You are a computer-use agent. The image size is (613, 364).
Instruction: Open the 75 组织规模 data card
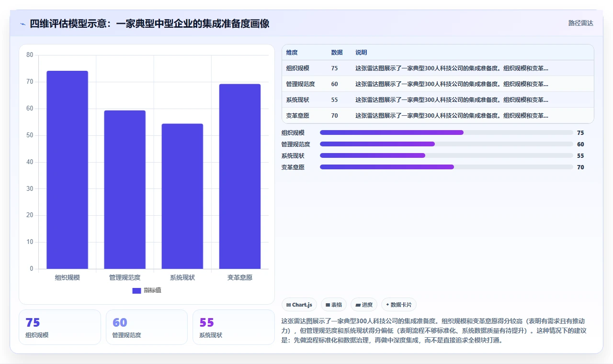pos(60,327)
